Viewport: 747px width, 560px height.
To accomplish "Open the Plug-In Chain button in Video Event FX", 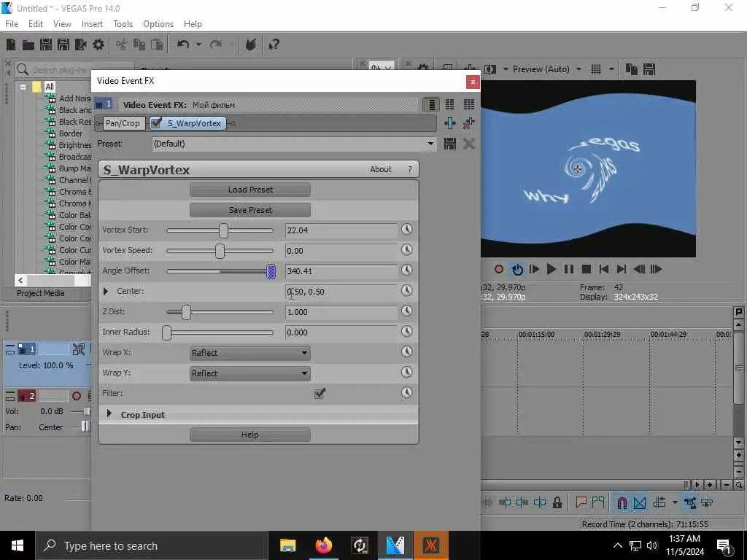I will pyautogui.click(x=449, y=123).
